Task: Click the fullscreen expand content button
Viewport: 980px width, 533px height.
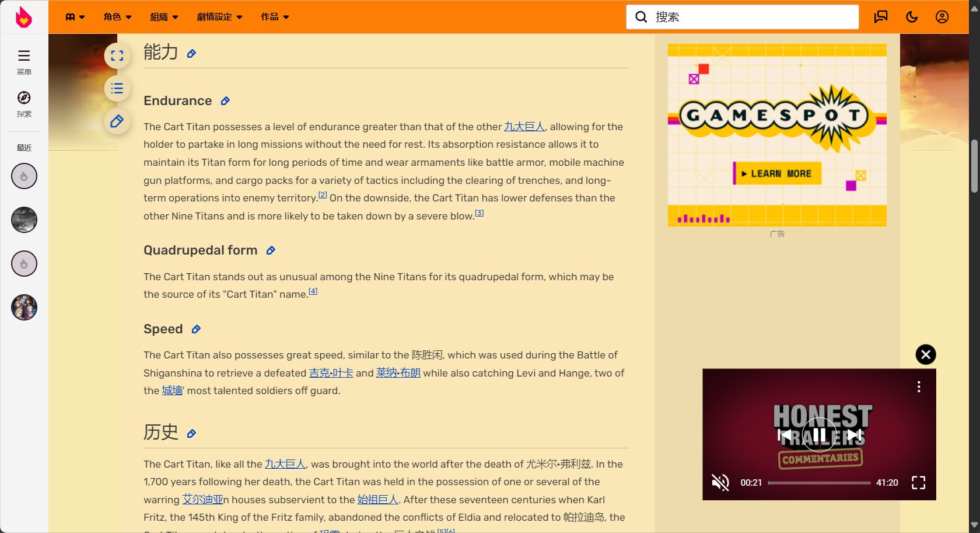Action: coord(117,56)
